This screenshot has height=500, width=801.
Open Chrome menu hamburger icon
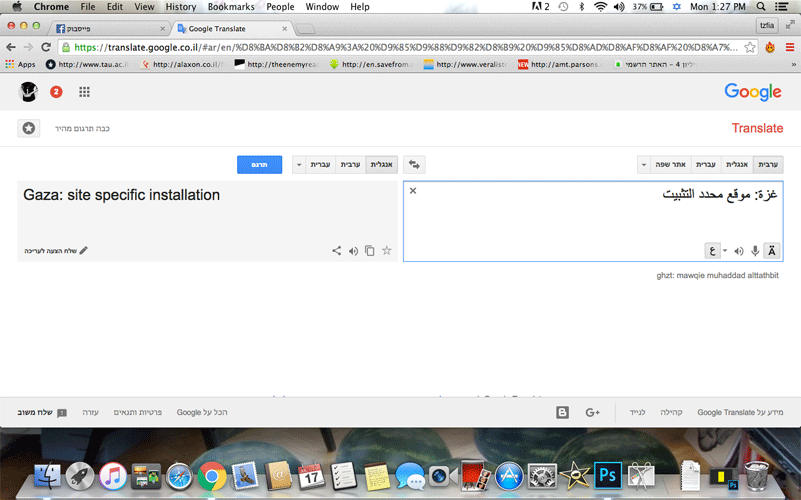(790, 47)
